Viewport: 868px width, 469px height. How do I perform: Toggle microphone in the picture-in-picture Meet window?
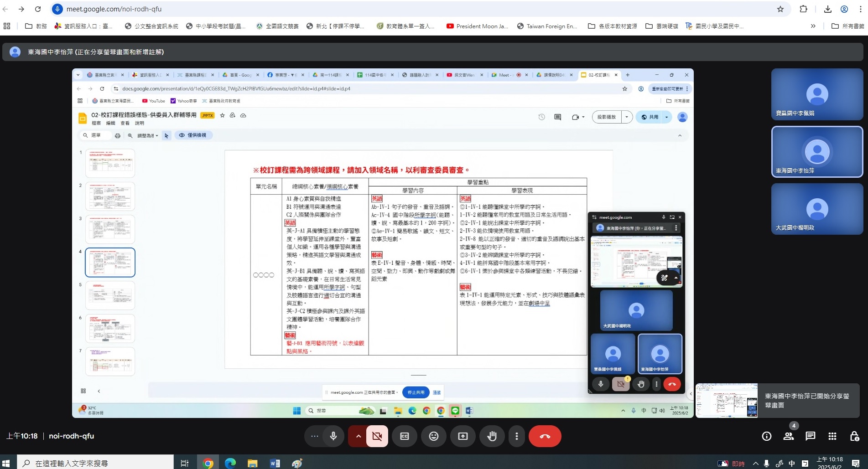coord(601,384)
